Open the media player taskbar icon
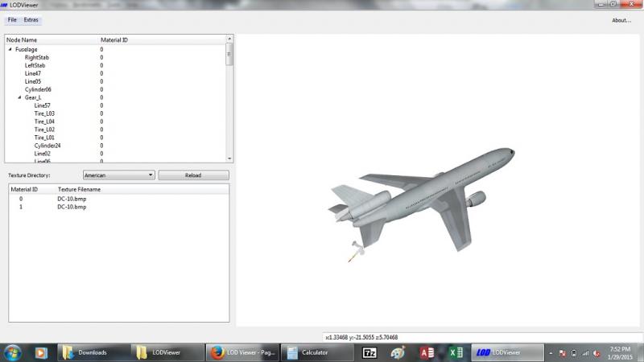The height and width of the screenshot is (362, 644). 41,352
